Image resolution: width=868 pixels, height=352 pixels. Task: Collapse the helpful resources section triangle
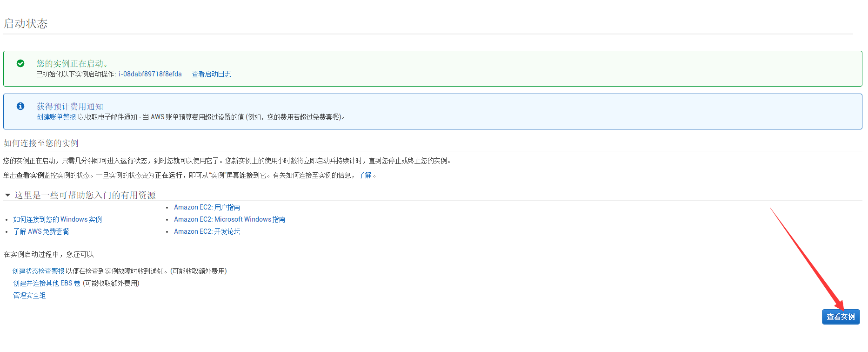coord(7,195)
